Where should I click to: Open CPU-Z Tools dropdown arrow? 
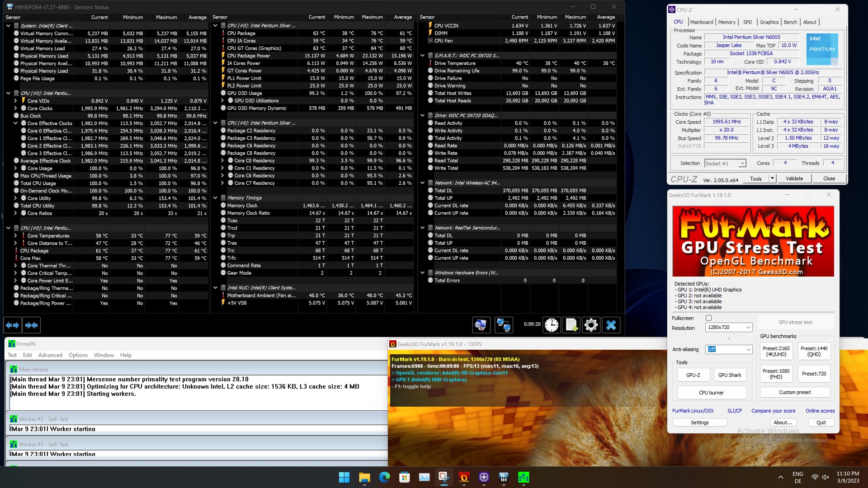coord(772,178)
